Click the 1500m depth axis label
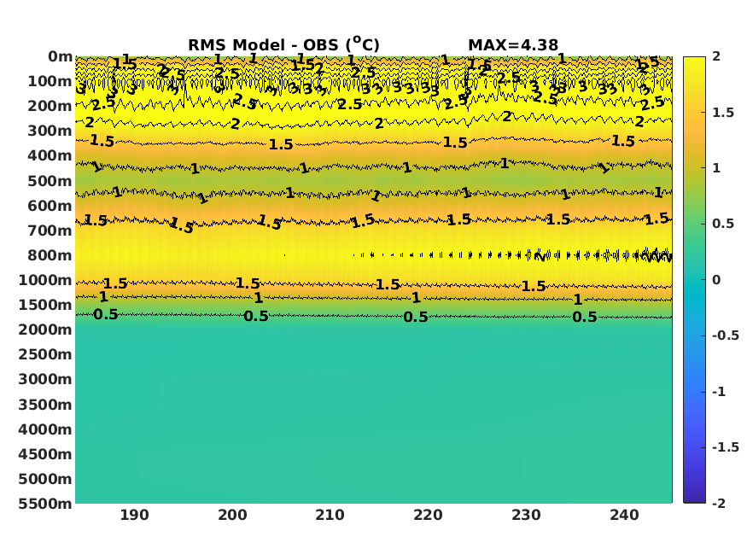Image resolution: width=747 pixels, height=560 pixels. click(x=46, y=306)
